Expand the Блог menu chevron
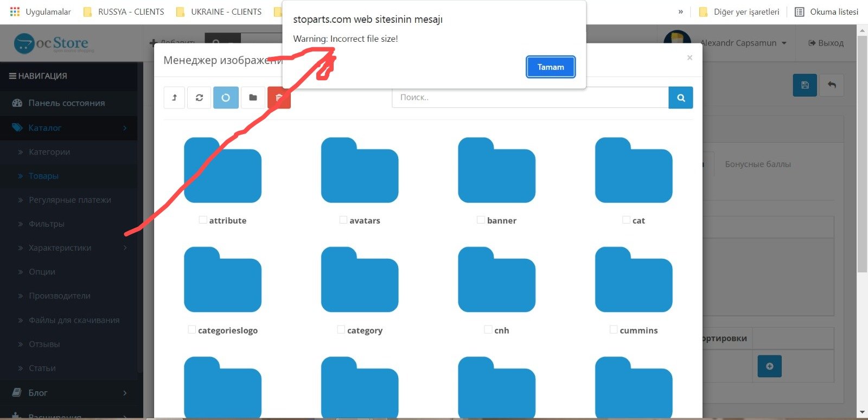Image resolution: width=868 pixels, height=420 pixels. (x=125, y=393)
